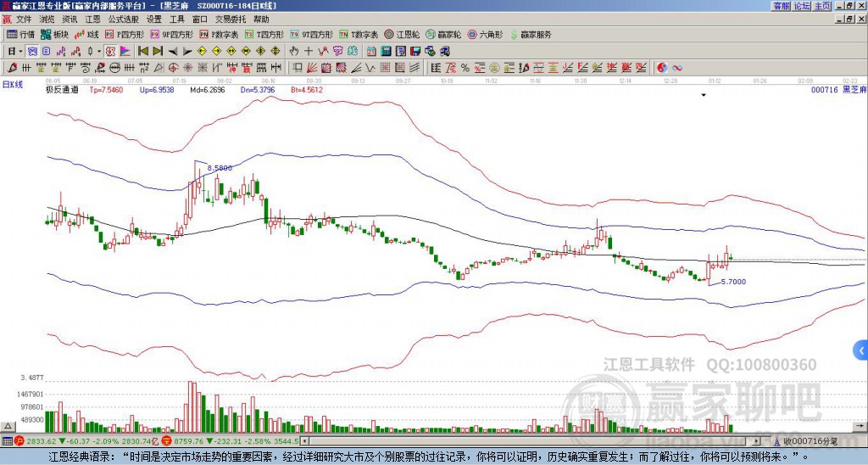Image resolution: width=868 pixels, height=465 pixels.
Task: Select the red pen drawing tool
Action: click(12, 68)
